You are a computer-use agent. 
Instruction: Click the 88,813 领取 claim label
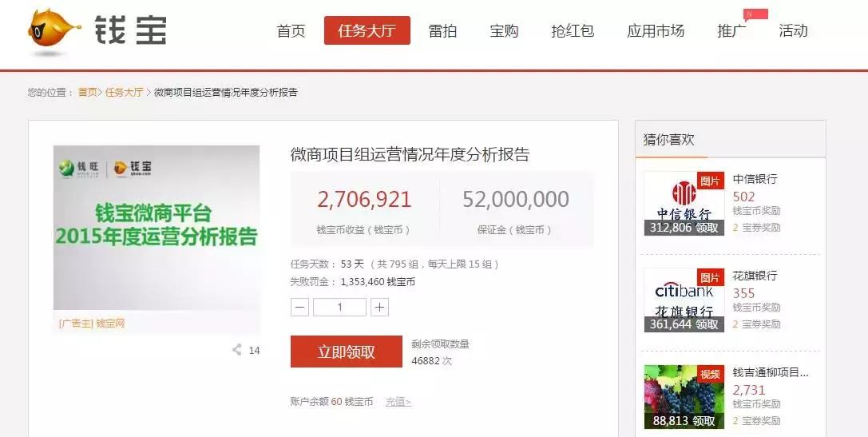tap(684, 421)
